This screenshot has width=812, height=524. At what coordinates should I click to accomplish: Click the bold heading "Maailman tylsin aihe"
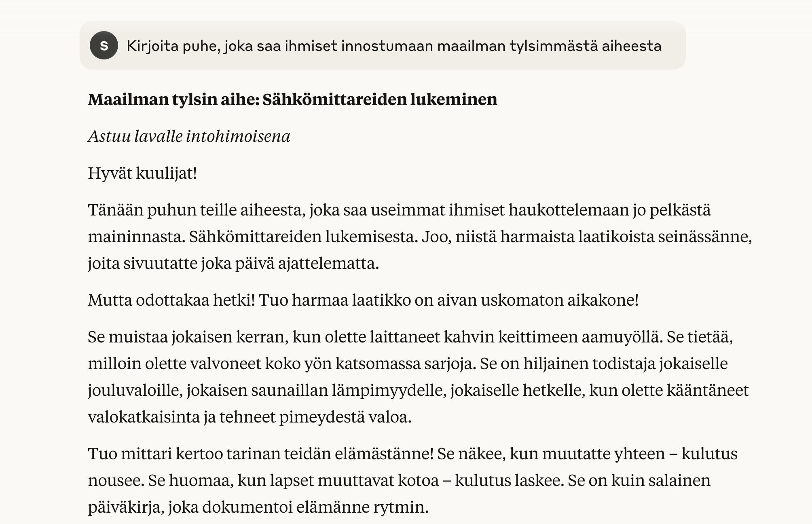coord(173,99)
